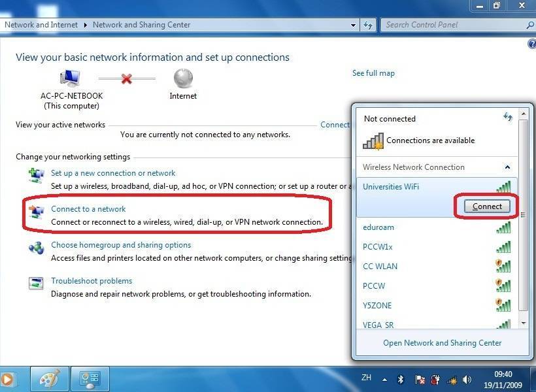Click the network list scrollbar down arrow

tap(523, 323)
